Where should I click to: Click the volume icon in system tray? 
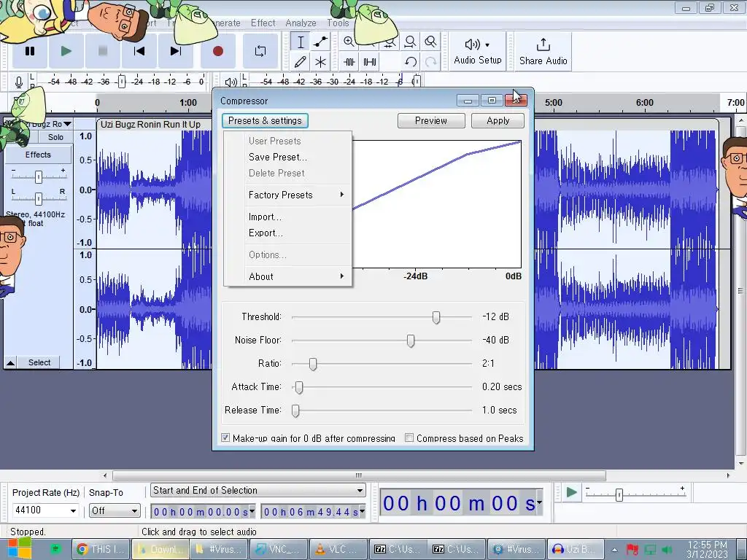(x=667, y=550)
